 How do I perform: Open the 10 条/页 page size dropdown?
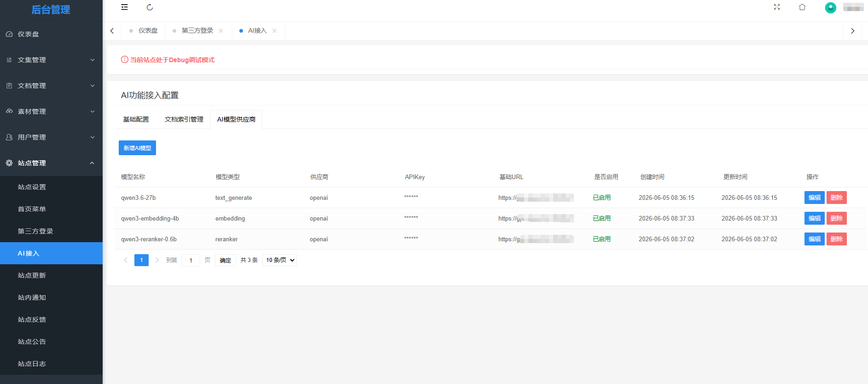point(279,260)
